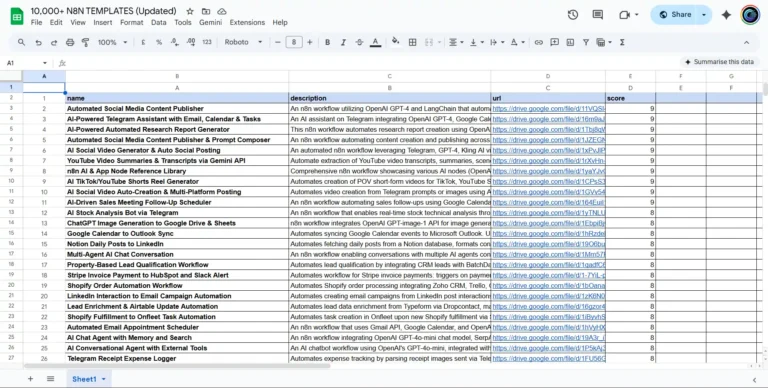This screenshot has height=388, width=768.
Task: Open the comments speech bubble icon
Action: [x=598, y=15]
